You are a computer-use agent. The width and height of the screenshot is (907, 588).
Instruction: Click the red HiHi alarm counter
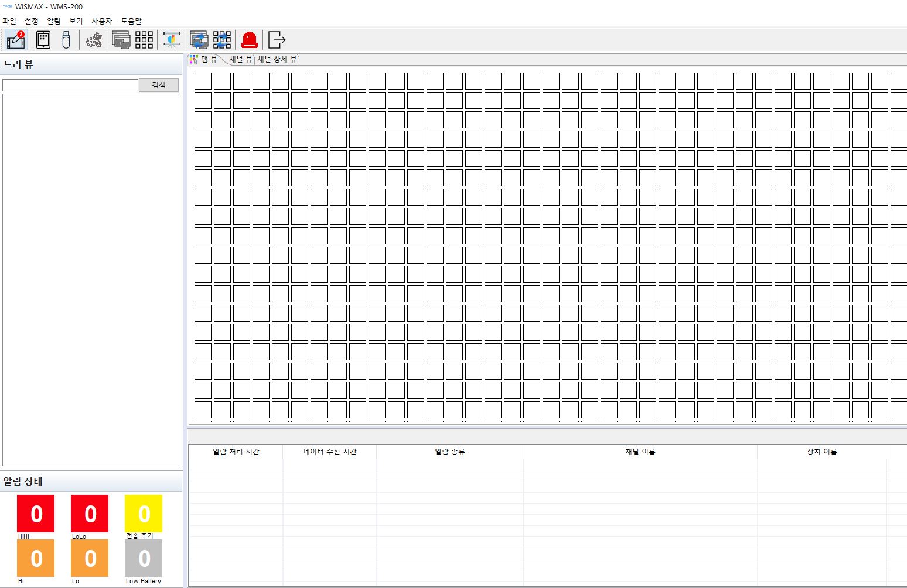[36, 514]
